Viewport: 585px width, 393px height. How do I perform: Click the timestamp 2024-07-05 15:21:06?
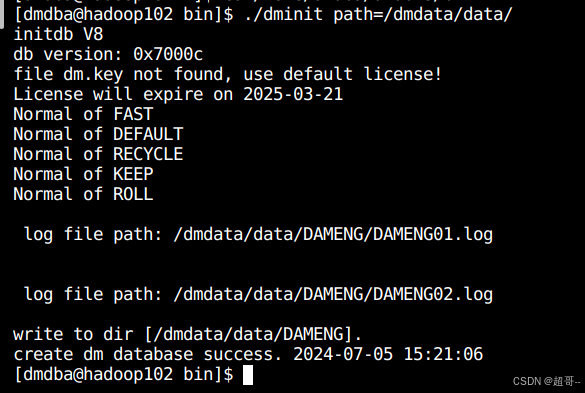388,354
